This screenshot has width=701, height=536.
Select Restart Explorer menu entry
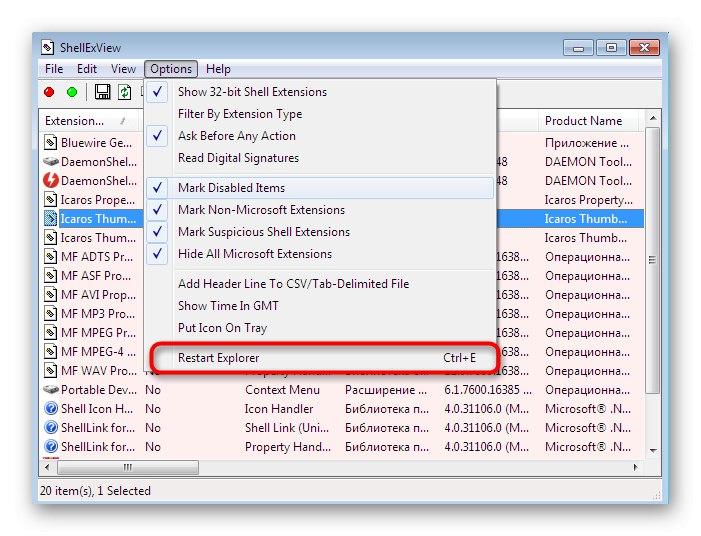320,358
